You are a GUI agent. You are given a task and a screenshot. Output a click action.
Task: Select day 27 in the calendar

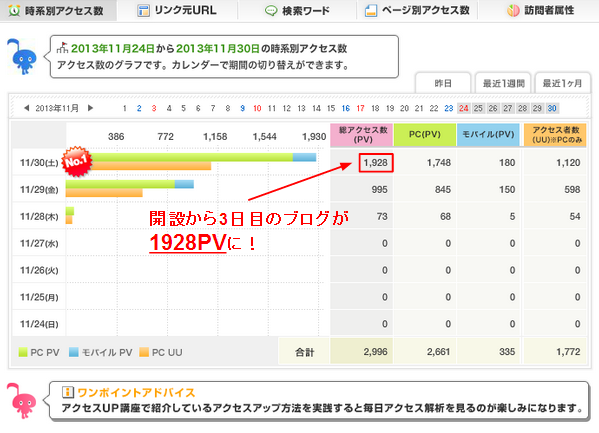(508, 109)
